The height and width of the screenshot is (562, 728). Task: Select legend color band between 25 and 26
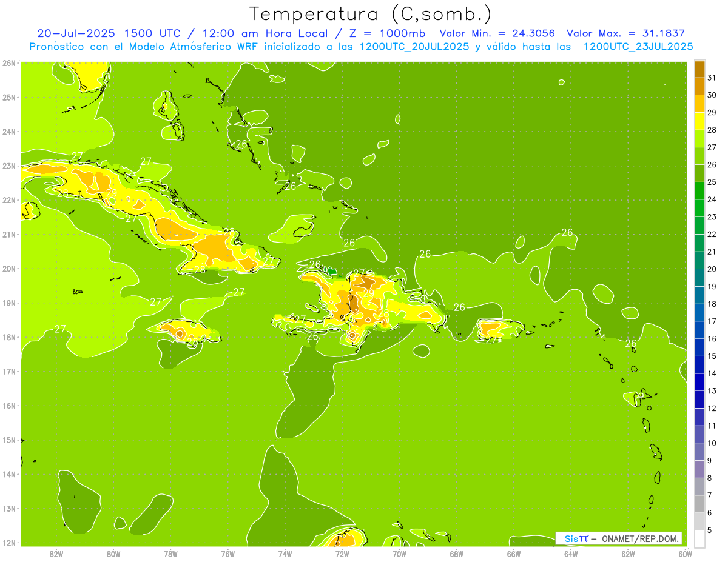point(699,173)
